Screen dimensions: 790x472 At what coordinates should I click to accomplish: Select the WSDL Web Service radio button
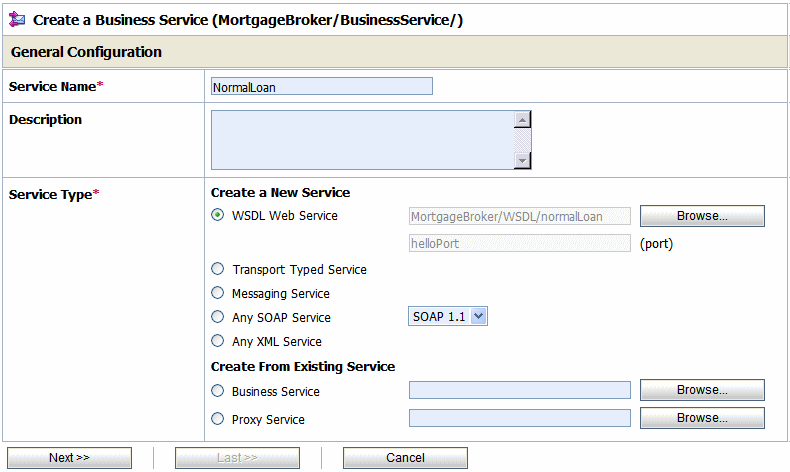point(218,215)
